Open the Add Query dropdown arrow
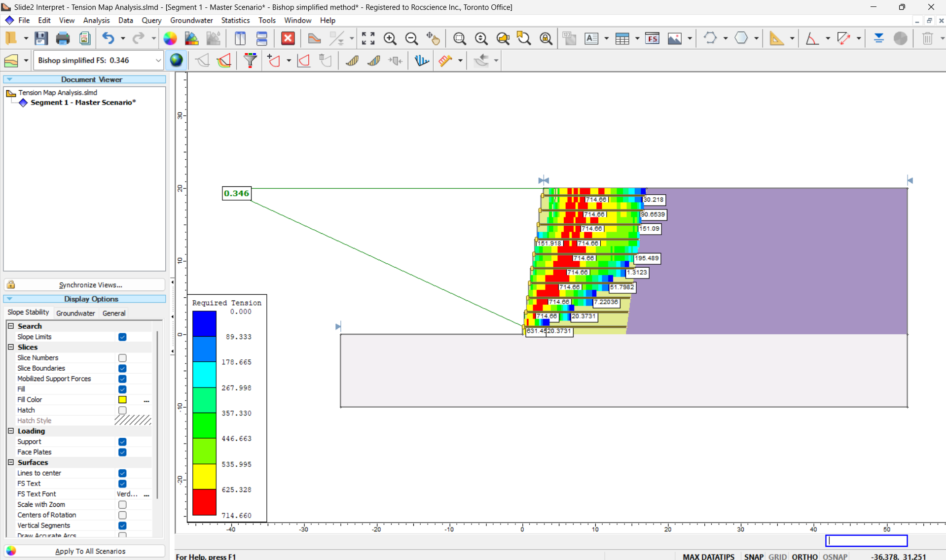This screenshot has width=946, height=560. coord(289,60)
